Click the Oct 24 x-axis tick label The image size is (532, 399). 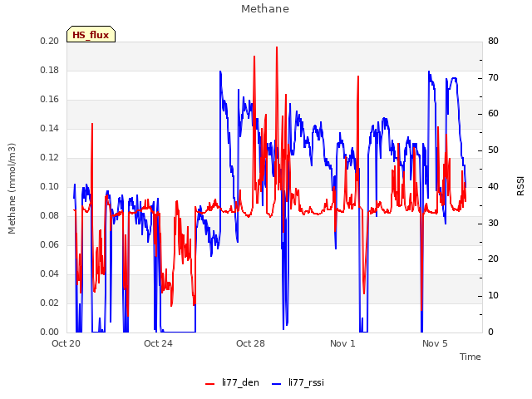point(158,343)
